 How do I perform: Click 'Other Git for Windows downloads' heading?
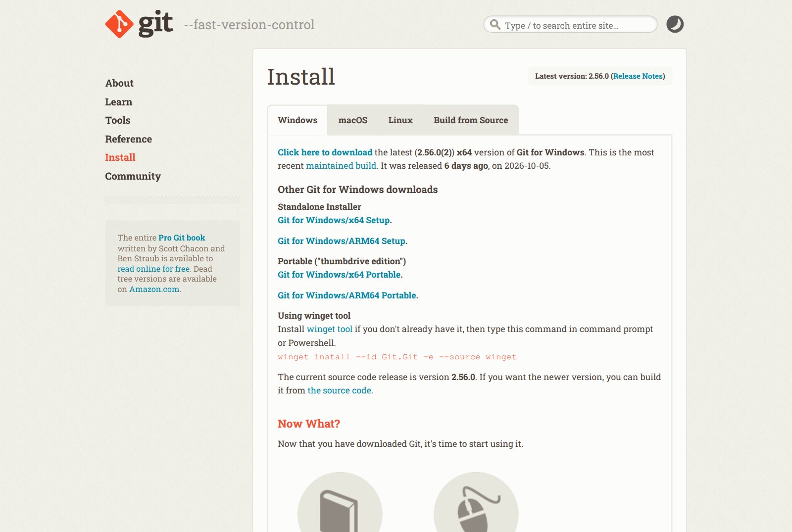358,190
